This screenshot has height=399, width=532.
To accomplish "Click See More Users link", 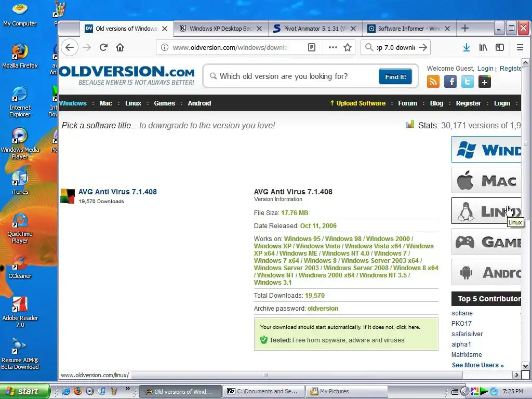I will tap(478, 365).
